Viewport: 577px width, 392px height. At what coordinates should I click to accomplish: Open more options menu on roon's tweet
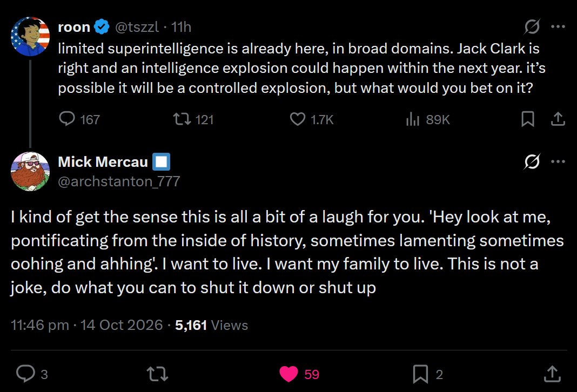point(558,26)
